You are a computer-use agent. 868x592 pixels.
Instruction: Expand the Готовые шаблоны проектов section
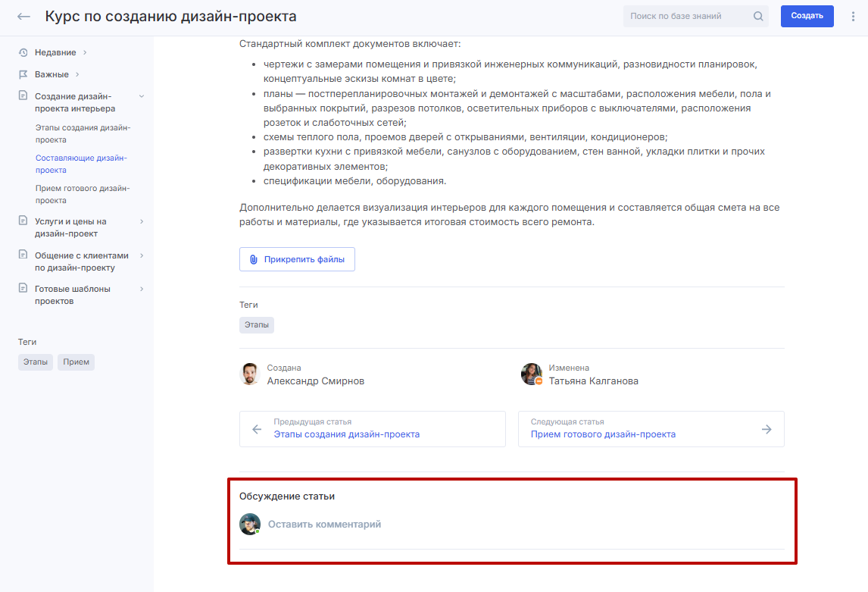142,289
